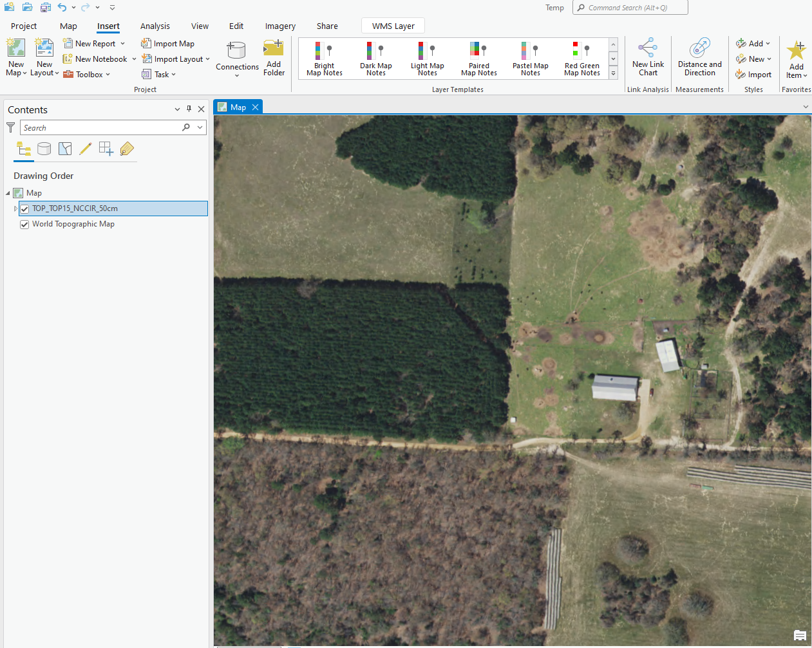Switch to List By Data Source view

(44, 149)
